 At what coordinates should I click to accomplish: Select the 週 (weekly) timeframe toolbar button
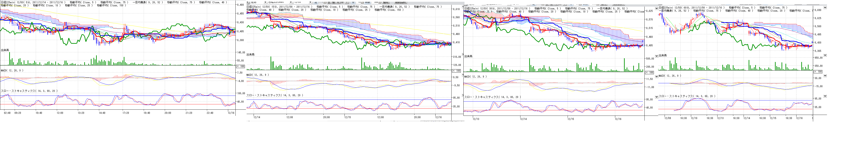coord(334,2)
